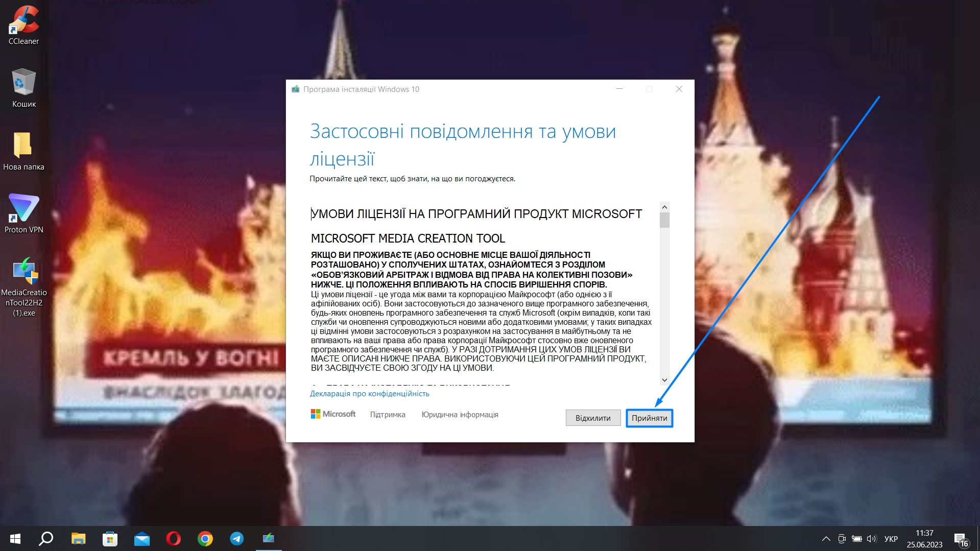This screenshot has width=980, height=551.
Task: Open the Нова папка folder icon
Action: click(23, 151)
